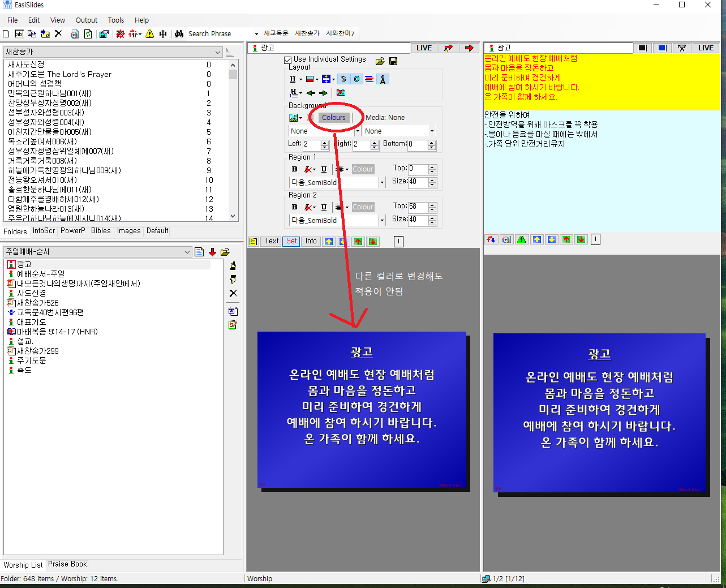Image resolution: width=726 pixels, height=588 pixels.
Task: Open Options via the settings toolbar icon
Action: click(x=104, y=34)
